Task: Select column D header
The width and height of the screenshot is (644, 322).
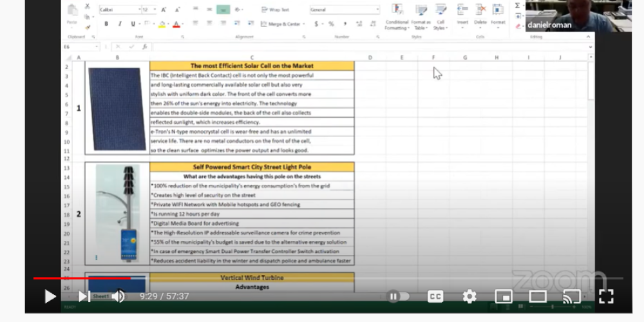Action: click(x=370, y=57)
